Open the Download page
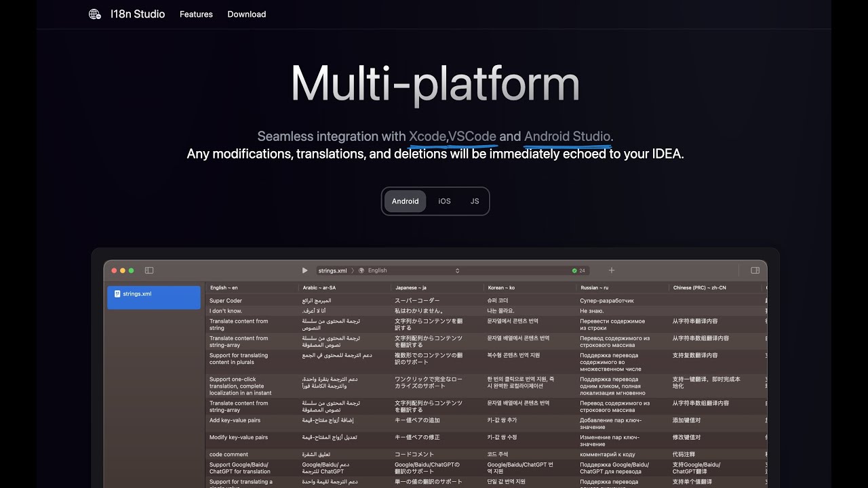This screenshot has height=488, width=868. pos(247,14)
